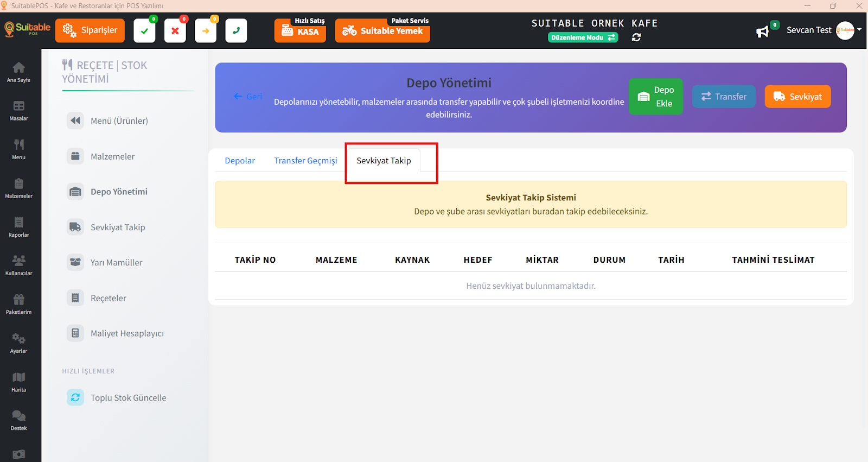This screenshot has height=462, width=868.
Task: Click the Sevkiyat Takip Sistemi notice title
Action: (x=531, y=198)
